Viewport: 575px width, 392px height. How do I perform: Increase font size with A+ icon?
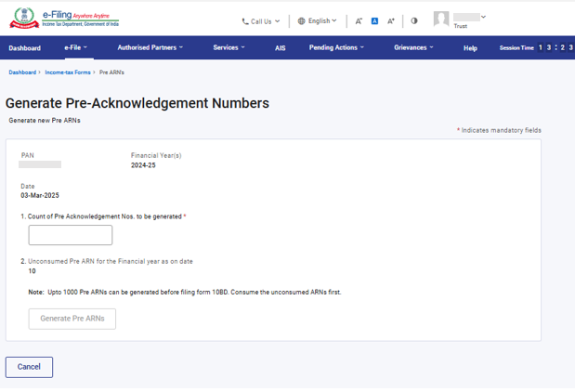point(391,20)
